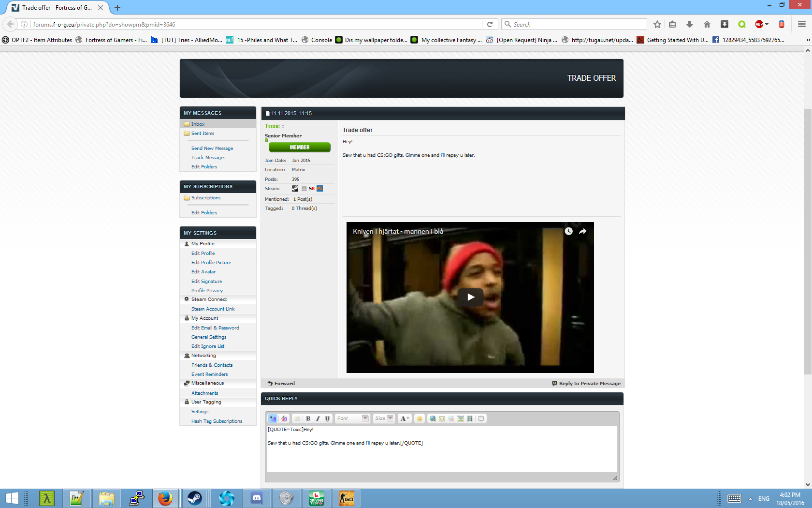
Task: Click the remove text formatting icon
Action: click(x=284, y=418)
